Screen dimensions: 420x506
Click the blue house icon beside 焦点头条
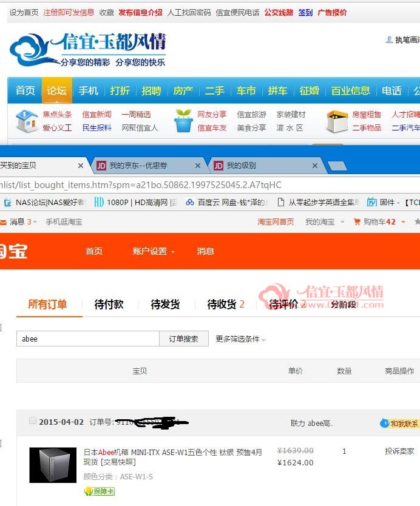click(x=27, y=121)
